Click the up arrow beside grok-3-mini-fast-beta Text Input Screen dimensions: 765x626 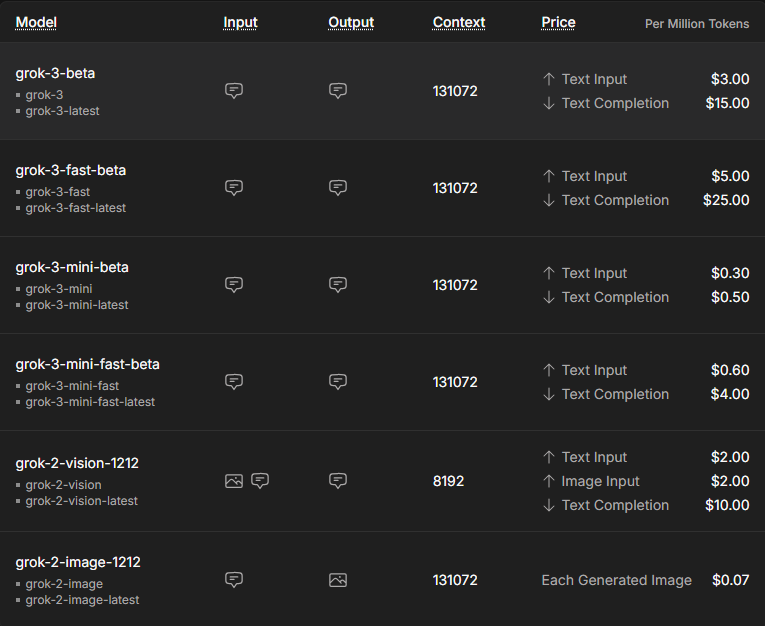tap(549, 370)
